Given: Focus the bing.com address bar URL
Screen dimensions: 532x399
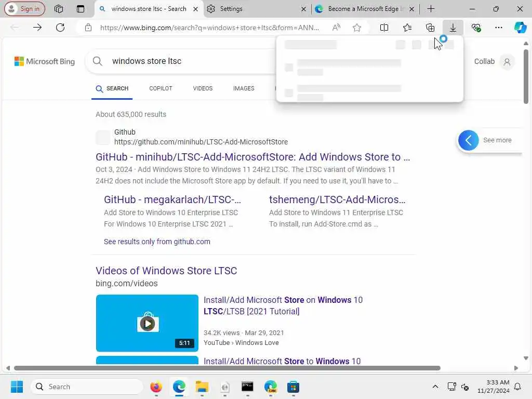Looking at the screenshot, I should 209,28.
